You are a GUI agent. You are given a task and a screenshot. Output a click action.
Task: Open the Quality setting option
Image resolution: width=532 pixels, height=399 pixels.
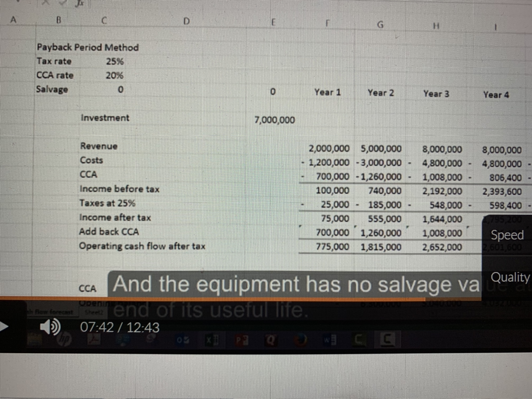click(x=510, y=277)
